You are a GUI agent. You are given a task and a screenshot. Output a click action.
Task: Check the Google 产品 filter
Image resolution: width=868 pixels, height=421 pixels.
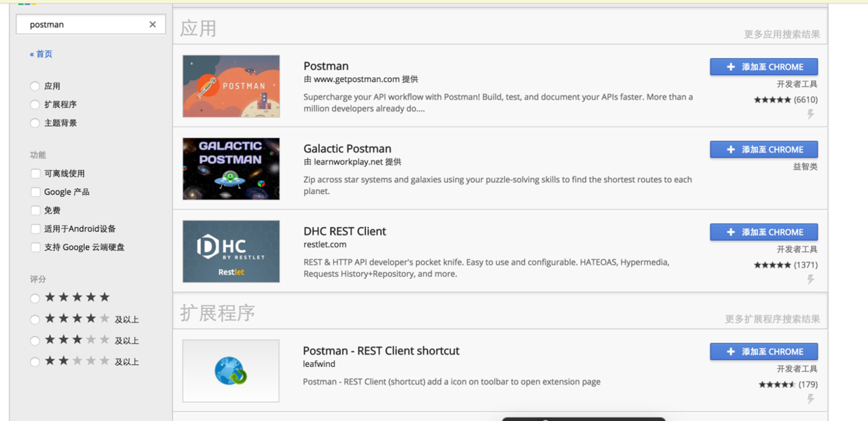(x=36, y=192)
